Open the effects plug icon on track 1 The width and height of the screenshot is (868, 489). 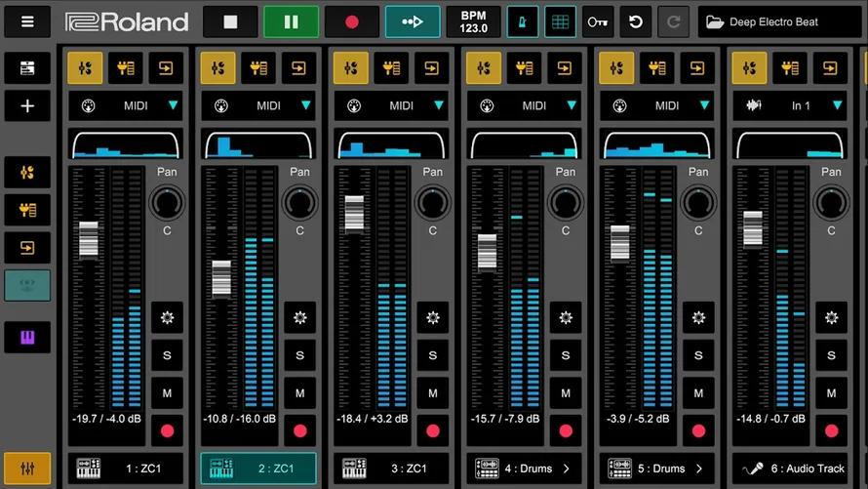(125, 68)
